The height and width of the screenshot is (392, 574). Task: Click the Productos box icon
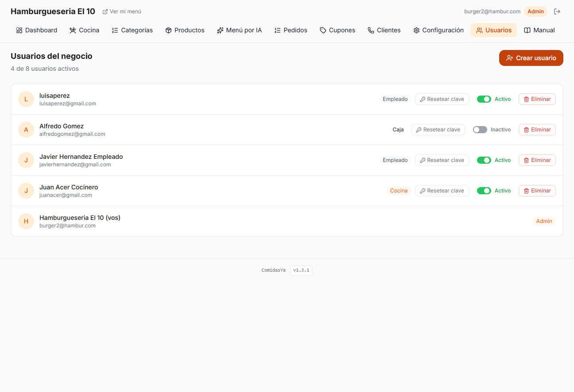tap(168, 30)
